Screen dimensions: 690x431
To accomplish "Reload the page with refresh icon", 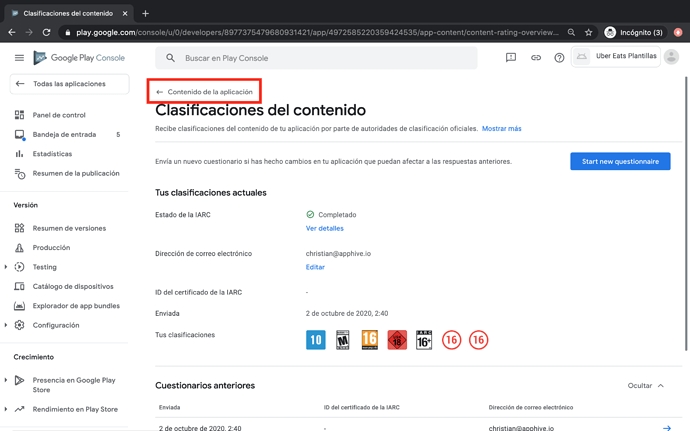I will coord(46,32).
